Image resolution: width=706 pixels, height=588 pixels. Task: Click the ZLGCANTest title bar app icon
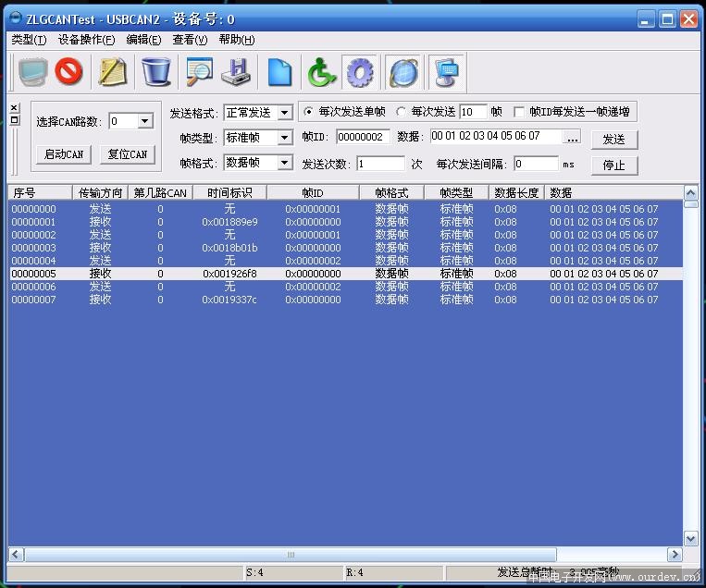coord(16,18)
